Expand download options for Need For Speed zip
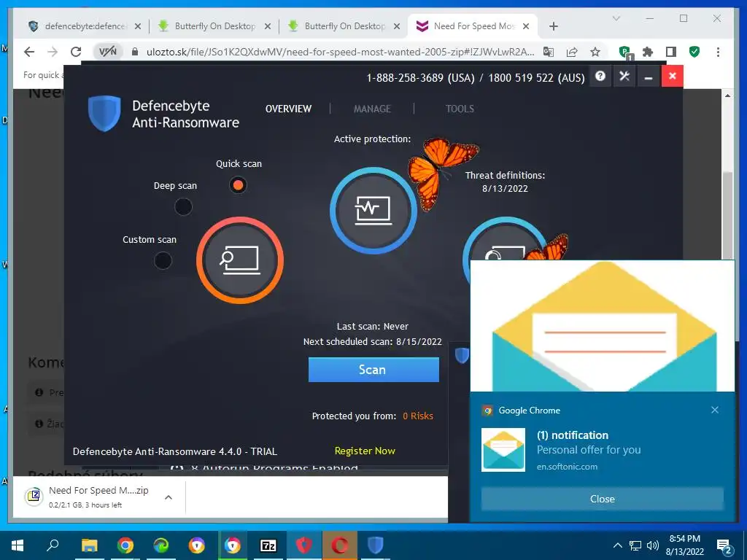Viewport: 747px width, 560px height. (x=169, y=497)
